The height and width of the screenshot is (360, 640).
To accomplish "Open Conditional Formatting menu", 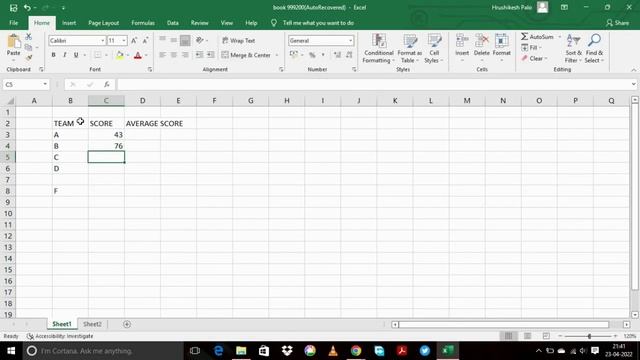I will [379, 48].
